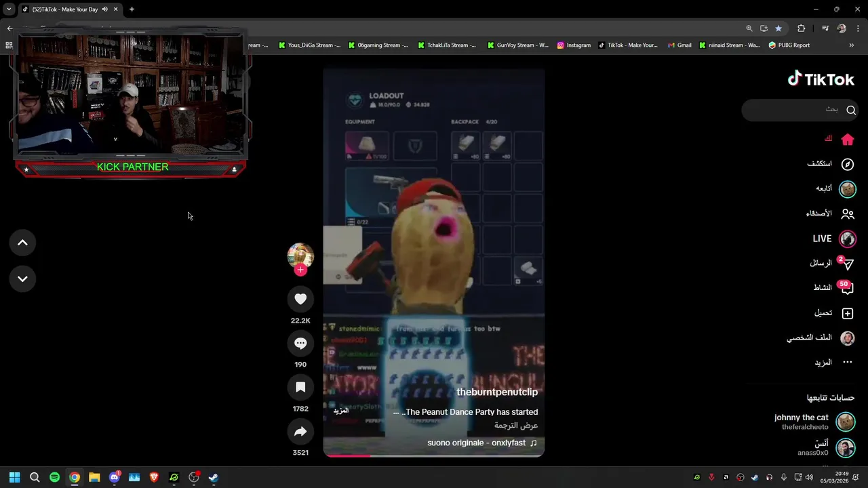The image size is (868, 488).
Task: Open the TikTok home feed icon
Action: tap(848, 140)
